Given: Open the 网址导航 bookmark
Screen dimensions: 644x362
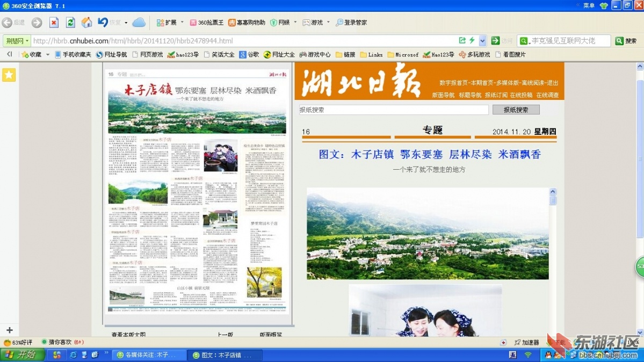Looking at the screenshot, I should tap(111, 54).
